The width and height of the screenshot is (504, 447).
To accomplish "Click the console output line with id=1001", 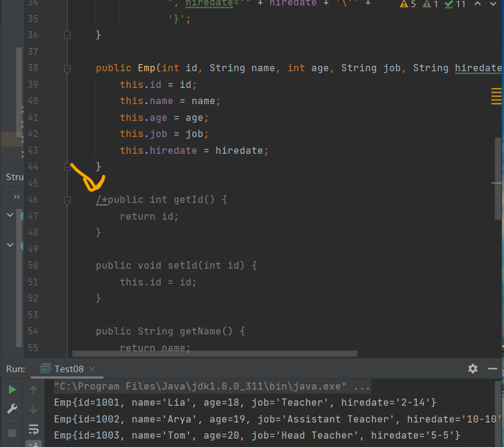I will point(245,403).
